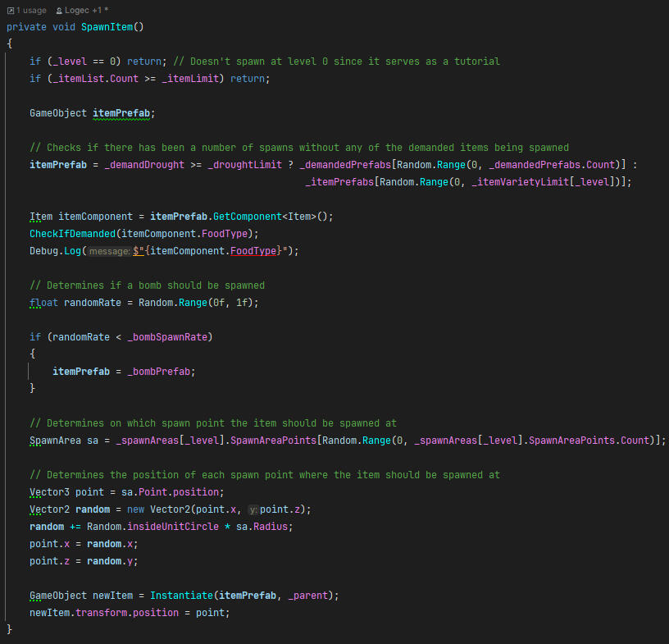Place cursor on SpawnItem method name
This screenshot has height=644, width=669.
[x=112, y=27]
